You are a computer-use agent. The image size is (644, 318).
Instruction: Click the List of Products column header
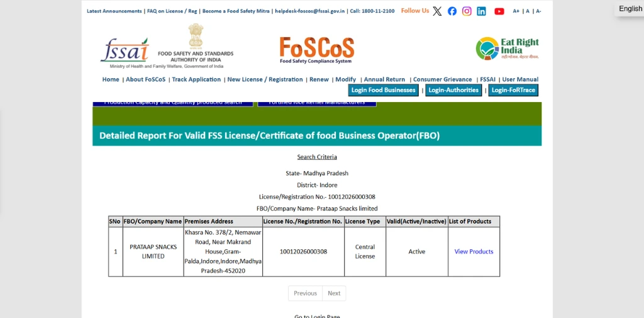point(474,221)
